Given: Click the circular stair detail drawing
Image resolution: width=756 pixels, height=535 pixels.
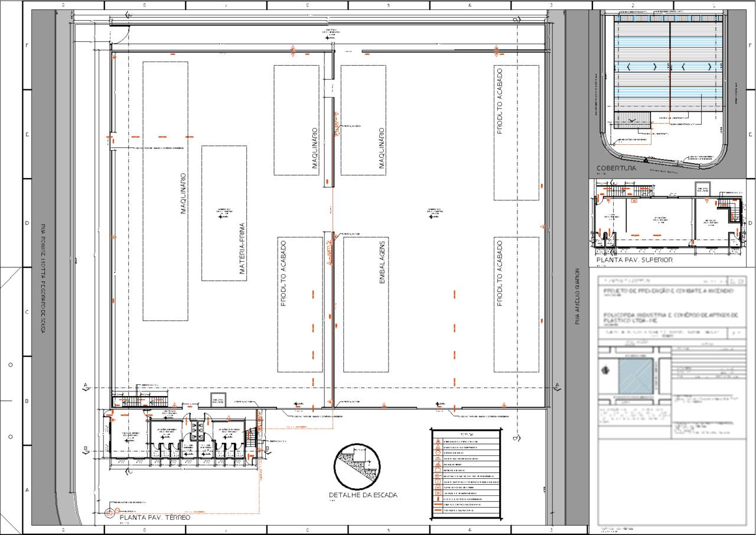Looking at the screenshot, I should 357,466.
